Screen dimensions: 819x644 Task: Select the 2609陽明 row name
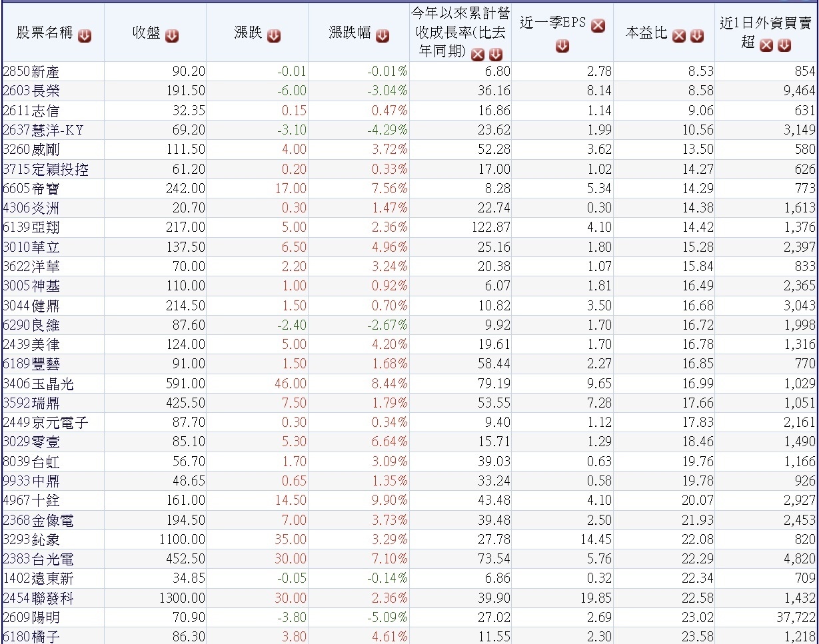pos(31,618)
